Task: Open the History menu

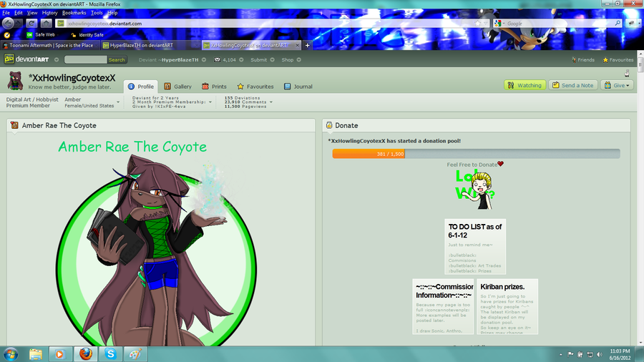Action: click(49, 13)
